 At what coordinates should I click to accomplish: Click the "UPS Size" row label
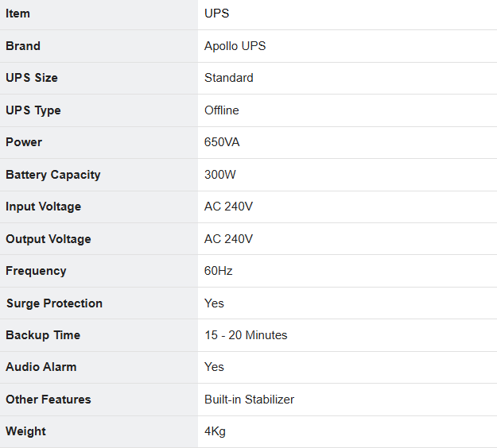tap(32, 78)
